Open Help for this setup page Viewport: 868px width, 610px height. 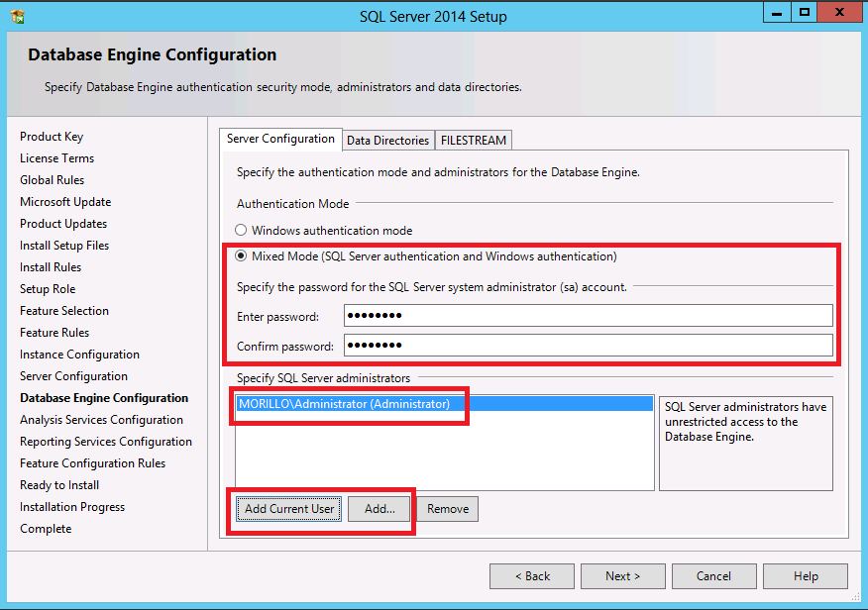[806, 576]
